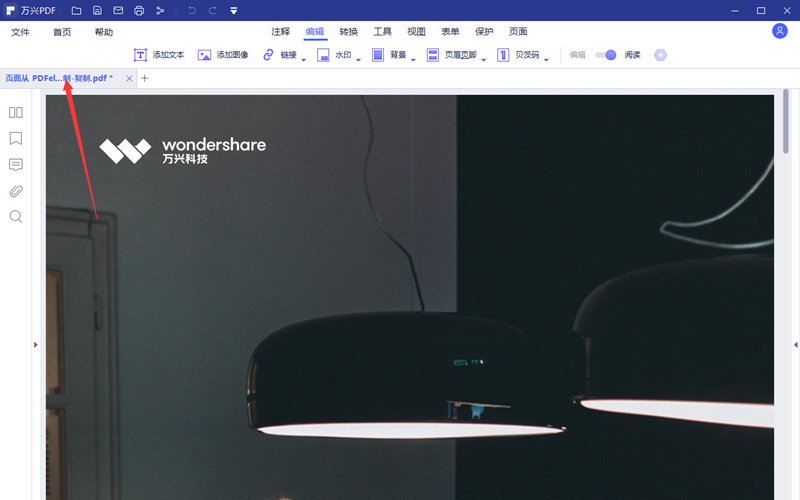The width and height of the screenshot is (800, 500).
Task: Open the 文件 menu
Action: (x=21, y=32)
